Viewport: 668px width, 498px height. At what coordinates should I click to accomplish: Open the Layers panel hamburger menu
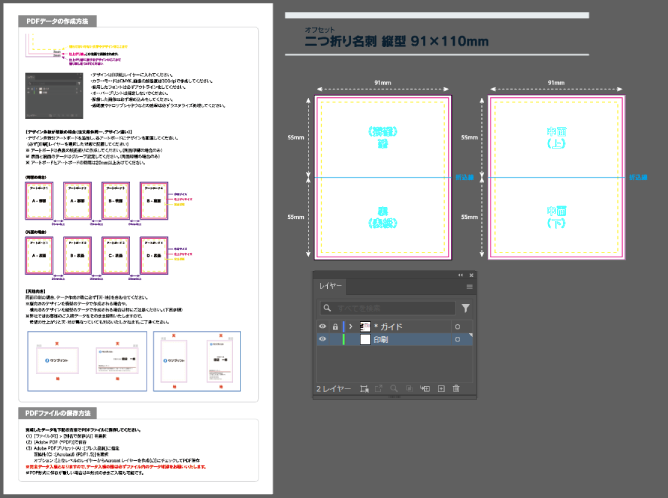469,286
